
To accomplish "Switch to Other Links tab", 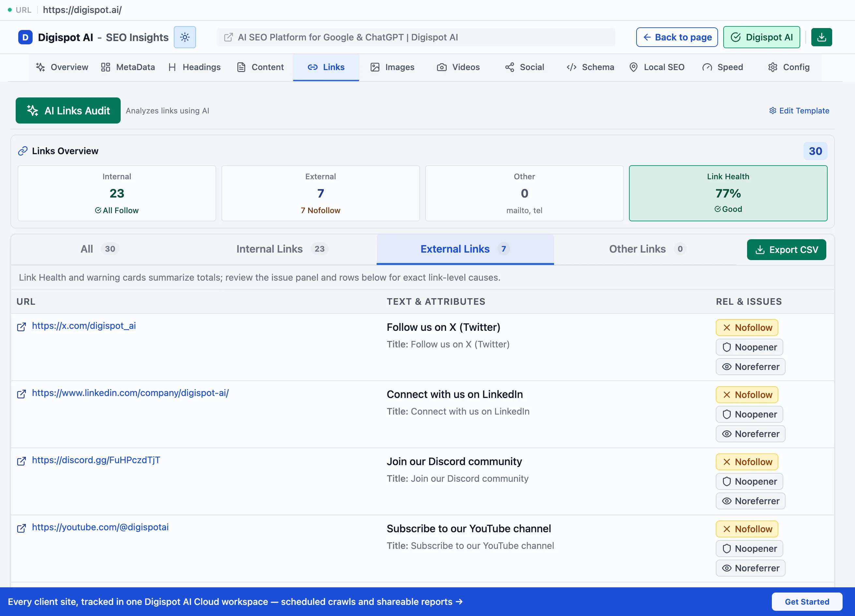I will (x=647, y=249).
